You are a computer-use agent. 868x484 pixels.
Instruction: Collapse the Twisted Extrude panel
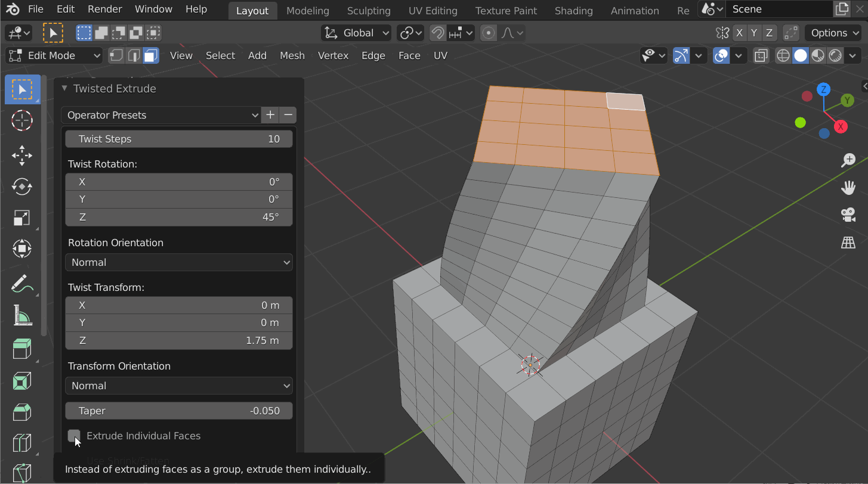point(64,88)
